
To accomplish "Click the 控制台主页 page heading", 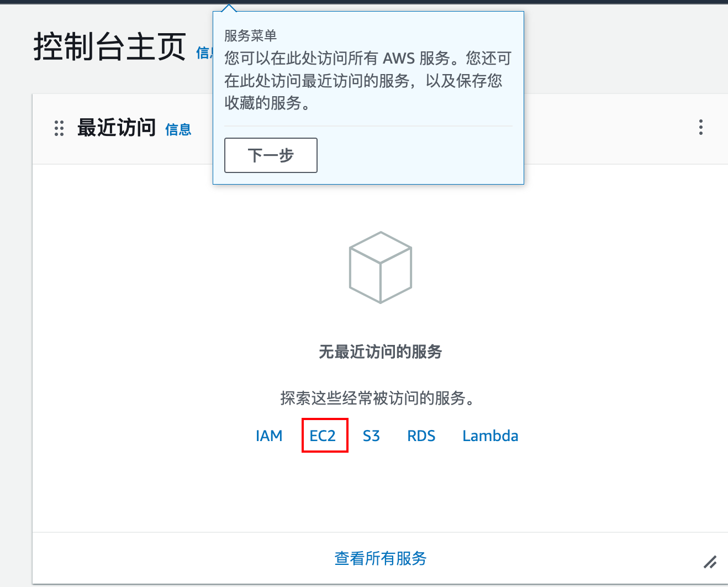I will [x=109, y=46].
